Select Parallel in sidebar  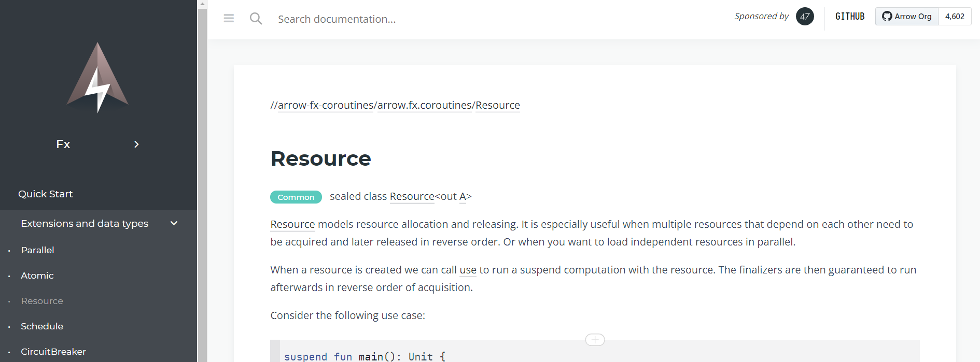(x=37, y=250)
